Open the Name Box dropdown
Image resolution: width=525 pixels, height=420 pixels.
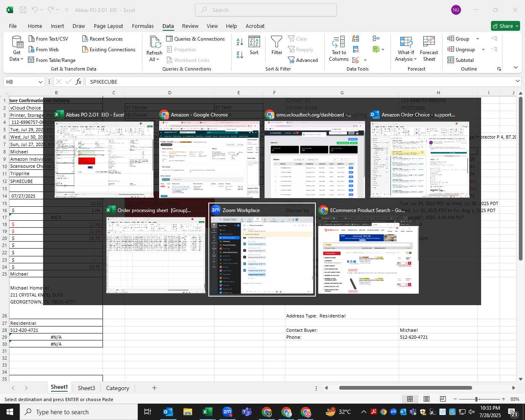[40, 82]
